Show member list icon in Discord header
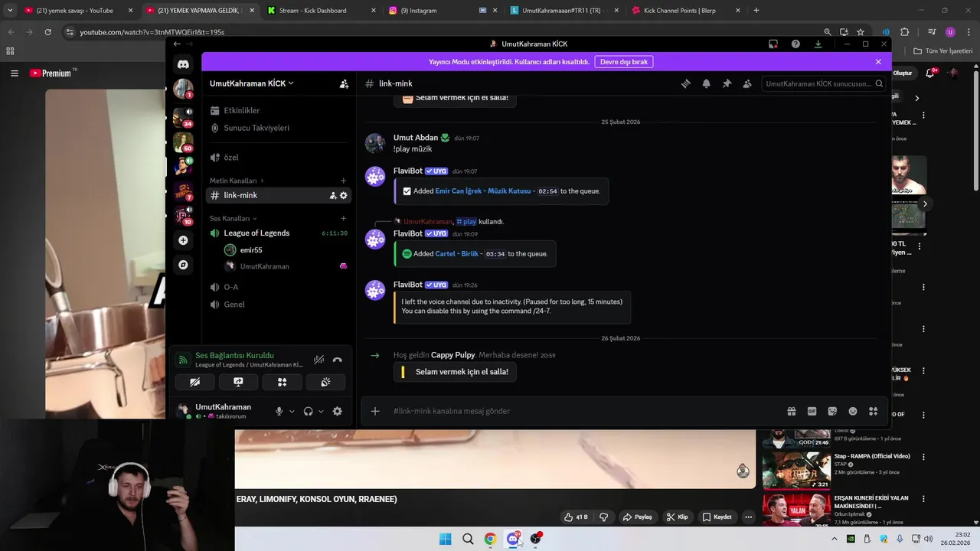The width and height of the screenshot is (980, 551). tap(747, 83)
